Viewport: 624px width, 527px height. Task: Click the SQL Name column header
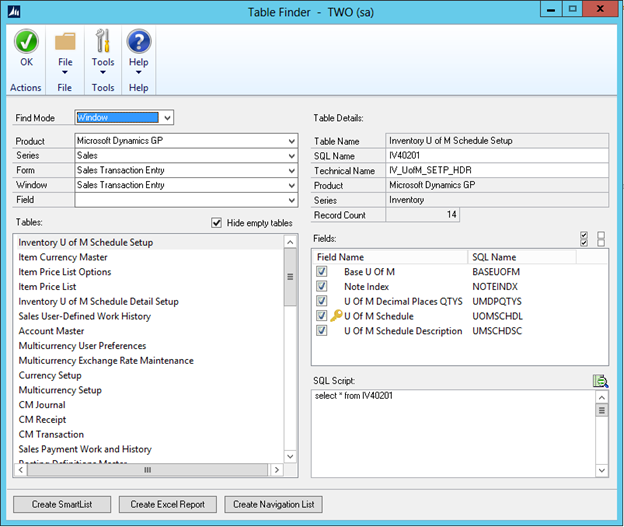pos(522,257)
